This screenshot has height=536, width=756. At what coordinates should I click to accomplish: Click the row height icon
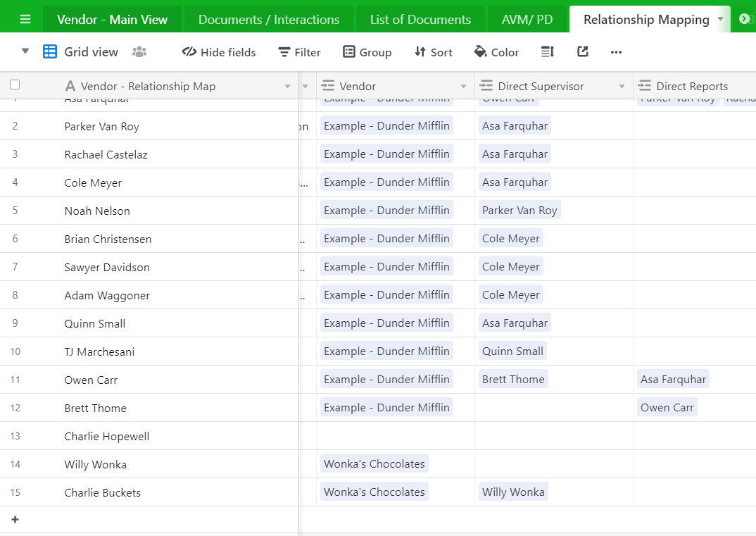coord(547,51)
